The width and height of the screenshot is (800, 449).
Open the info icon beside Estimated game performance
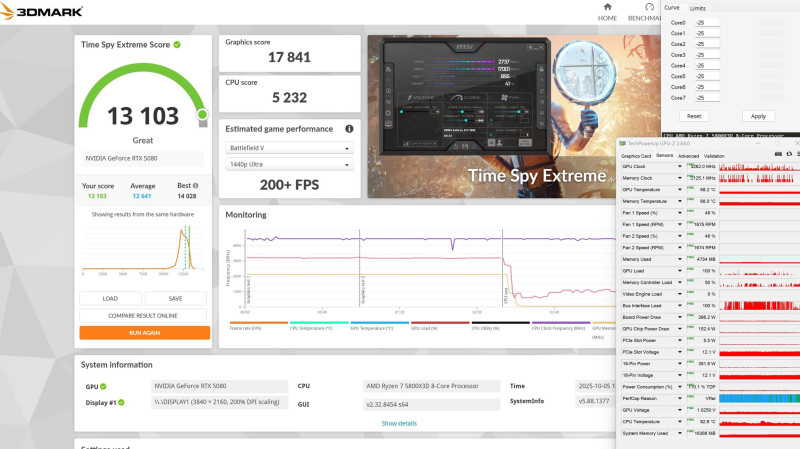[349, 129]
